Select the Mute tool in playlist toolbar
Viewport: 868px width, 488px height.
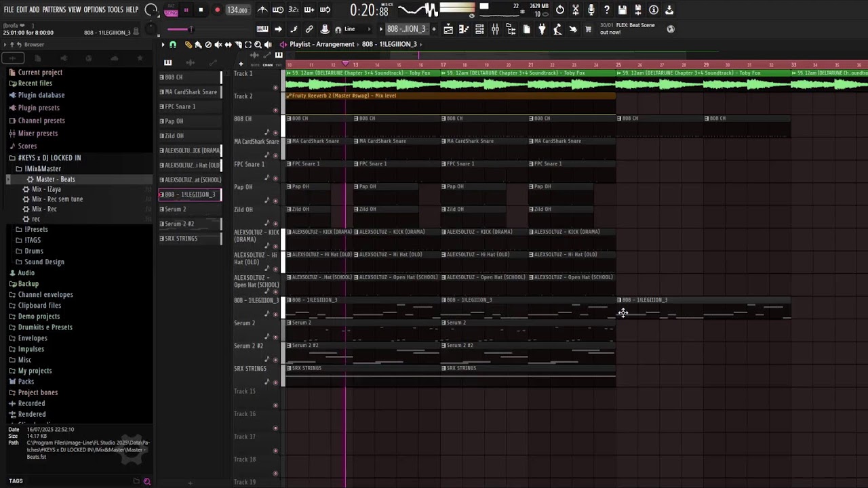(x=218, y=45)
